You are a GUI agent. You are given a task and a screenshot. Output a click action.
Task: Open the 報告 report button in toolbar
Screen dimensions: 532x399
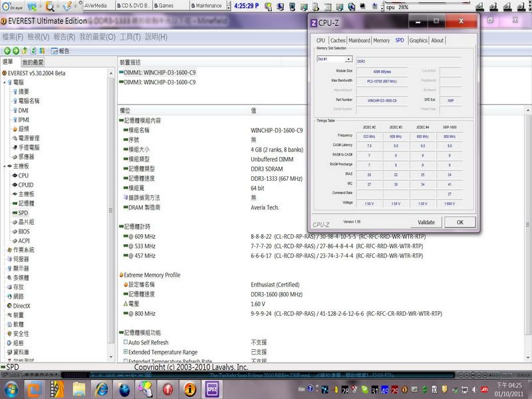(60, 51)
